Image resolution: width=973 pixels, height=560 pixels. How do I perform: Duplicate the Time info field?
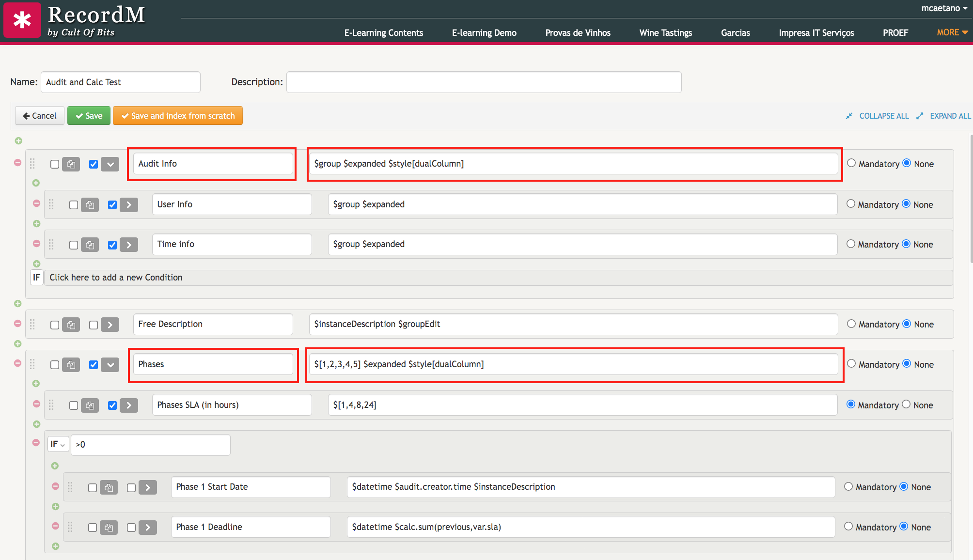click(x=90, y=245)
